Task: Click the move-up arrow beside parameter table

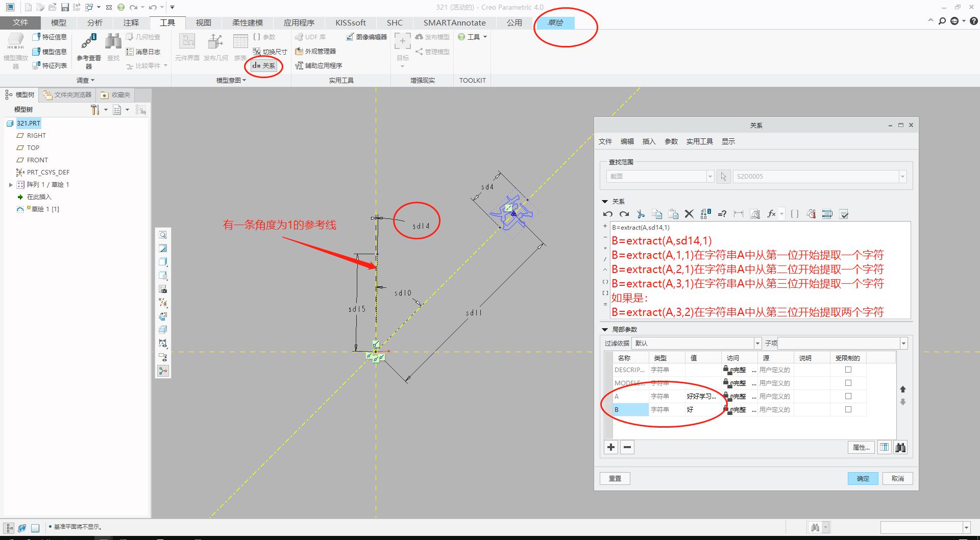Action: pos(902,389)
